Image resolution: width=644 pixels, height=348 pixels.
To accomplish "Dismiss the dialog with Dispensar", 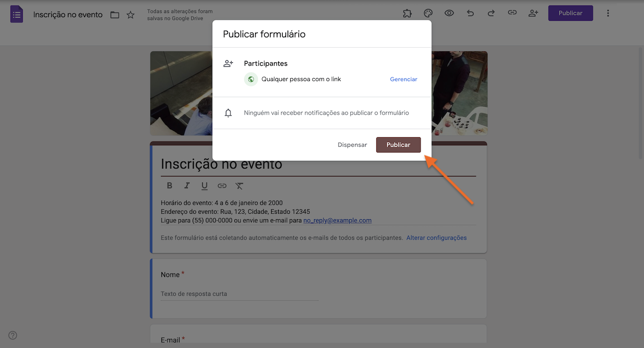I will [x=352, y=145].
